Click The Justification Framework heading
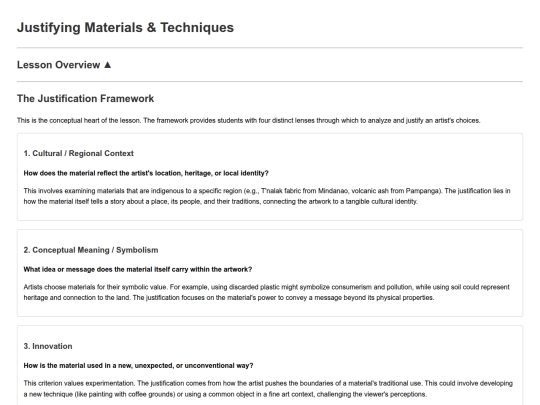 click(x=85, y=98)
